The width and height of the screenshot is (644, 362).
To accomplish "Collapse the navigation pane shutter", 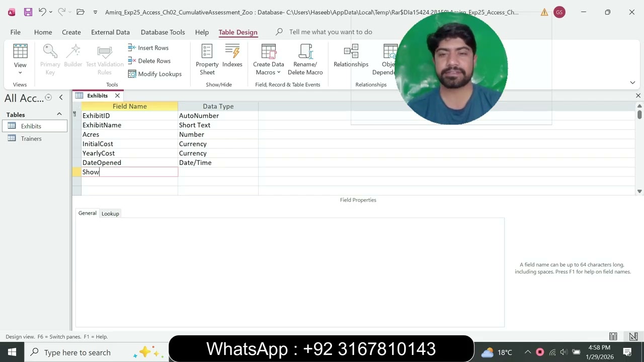I will pyautogui.click(x=61, y=98).
